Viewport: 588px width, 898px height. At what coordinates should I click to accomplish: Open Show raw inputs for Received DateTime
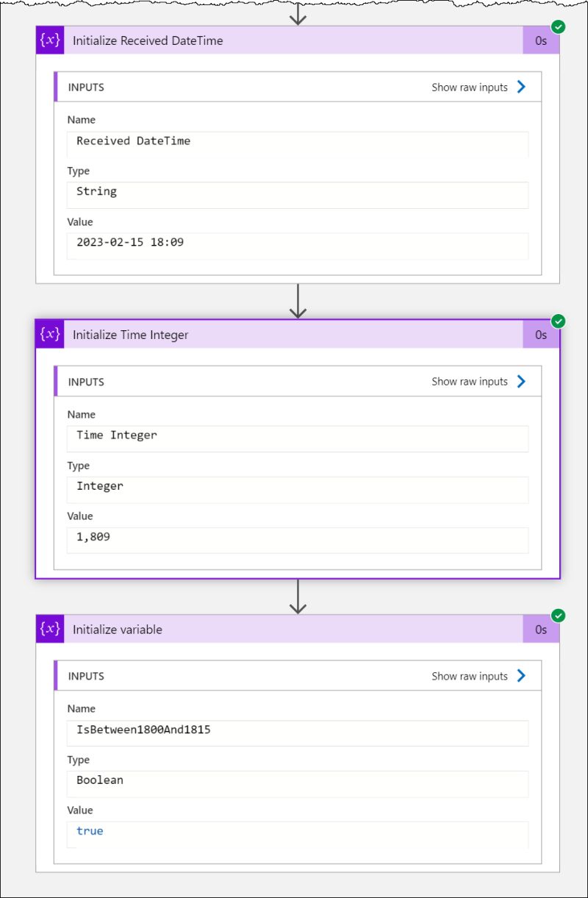tap(469, 87)
